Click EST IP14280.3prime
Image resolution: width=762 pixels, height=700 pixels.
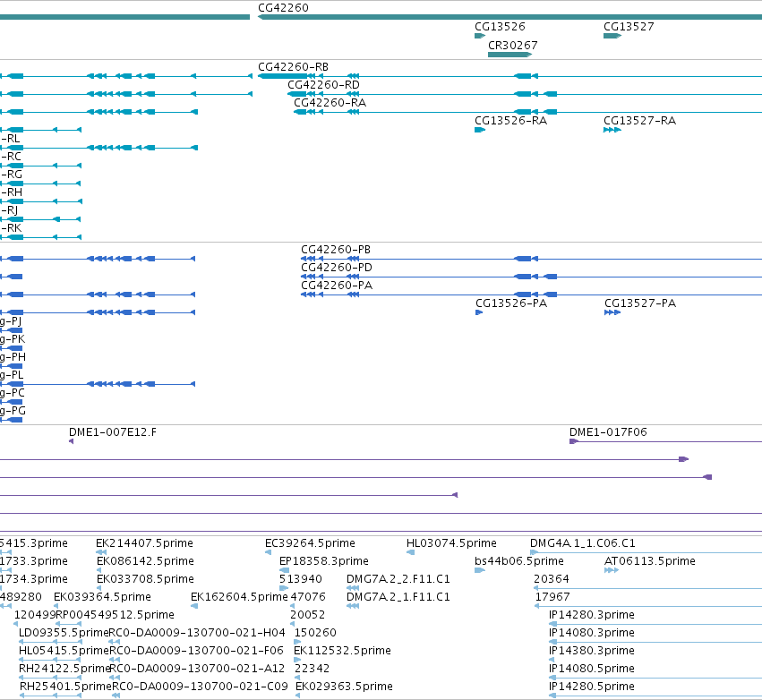pos(592,615)
